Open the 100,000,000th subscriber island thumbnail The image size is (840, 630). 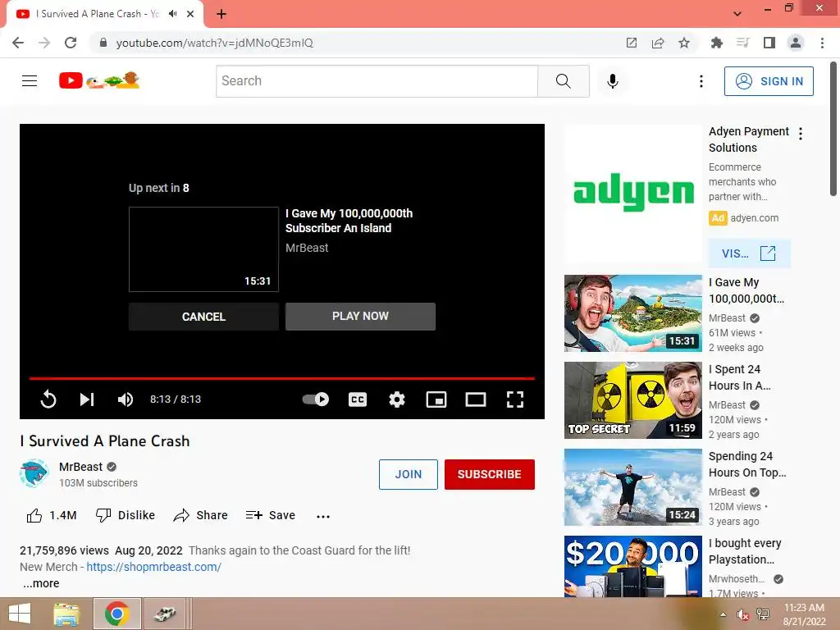633,313
